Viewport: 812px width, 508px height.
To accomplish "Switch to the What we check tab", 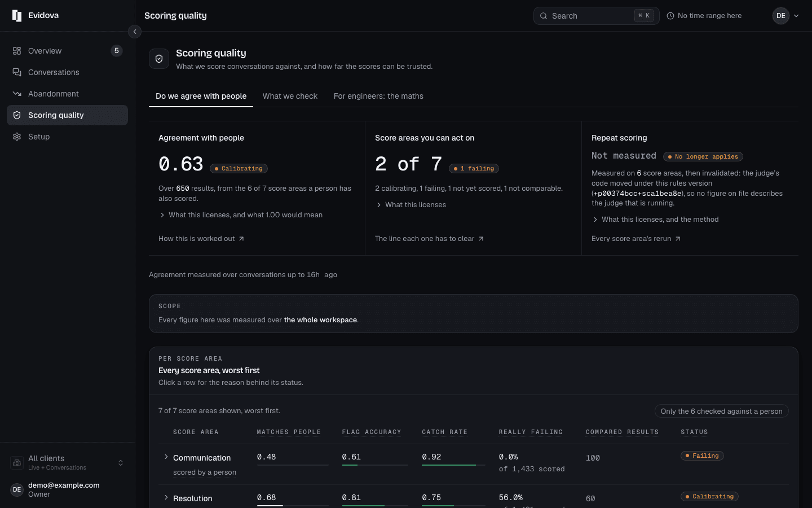I will tap(290, 96).
